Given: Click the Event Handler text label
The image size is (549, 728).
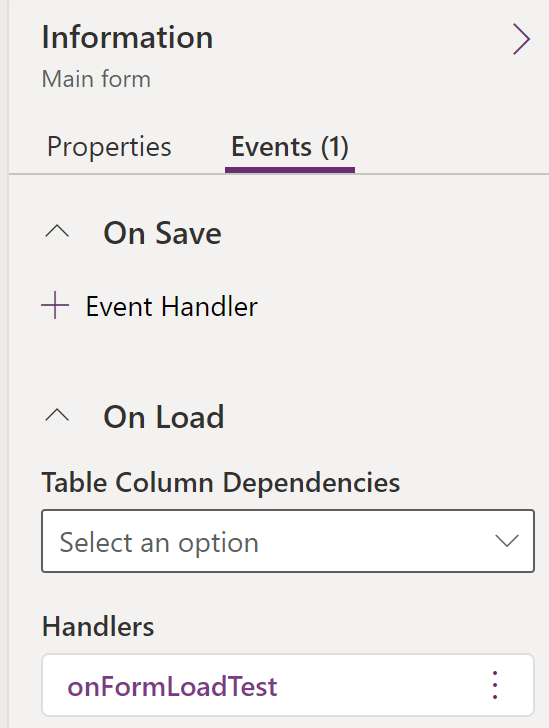Looking at the screenshot, I should (x=172, y=306).
